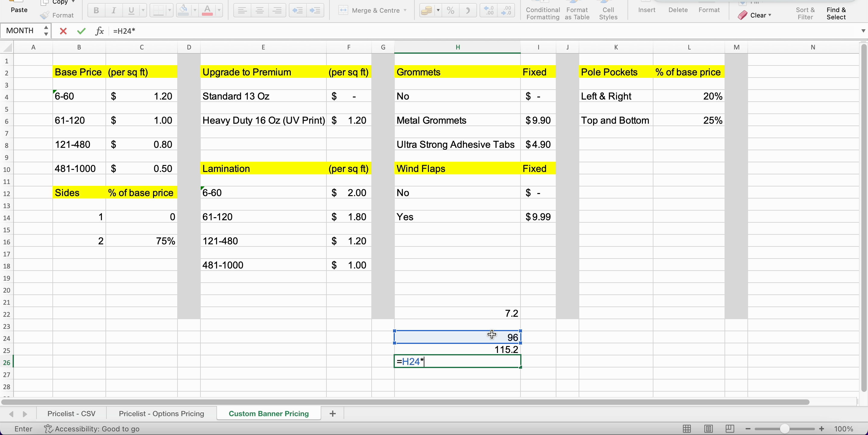Adjust the zoom slider handle
The width and height of the screenshot is (868, 435).
[785, 429]
